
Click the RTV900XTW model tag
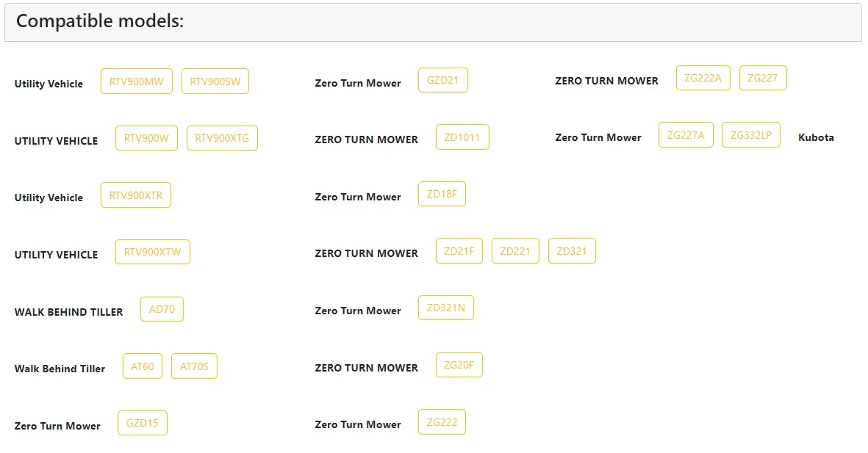click(153, 253)
